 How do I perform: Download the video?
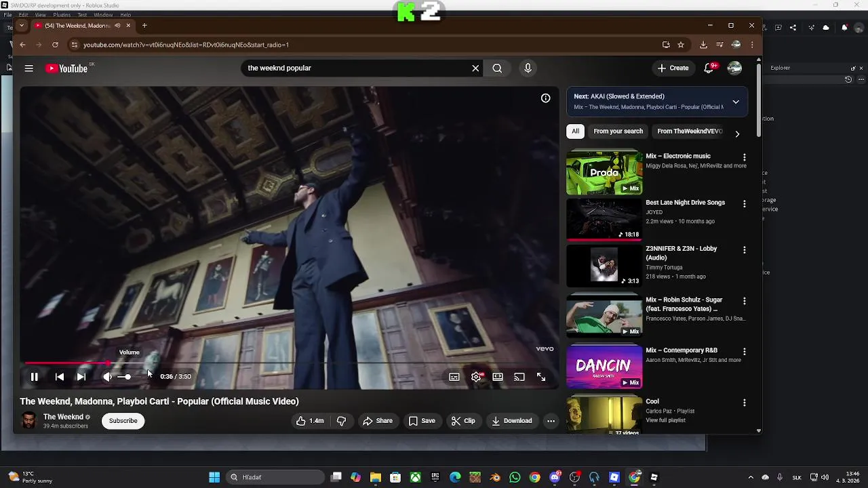tap(511, 421)
